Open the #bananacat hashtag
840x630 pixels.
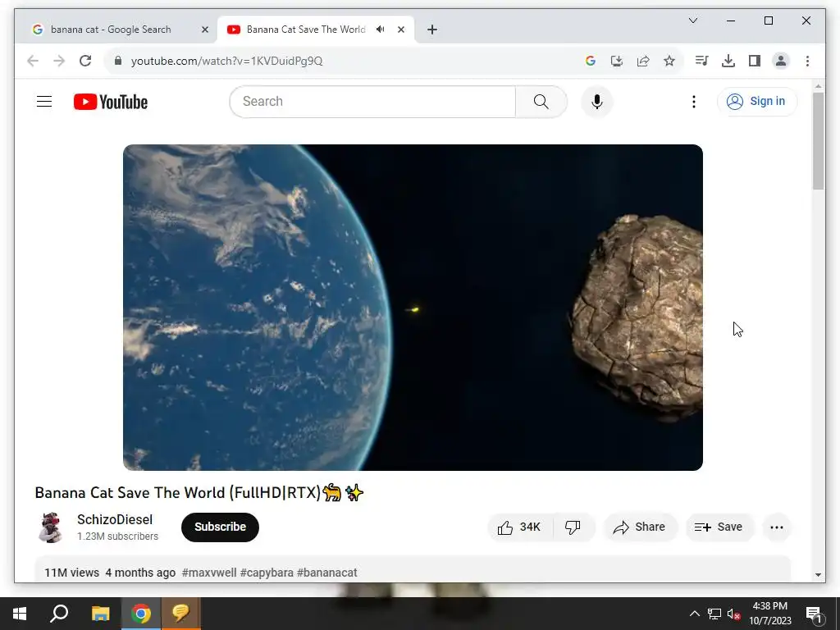coord(326,573)
